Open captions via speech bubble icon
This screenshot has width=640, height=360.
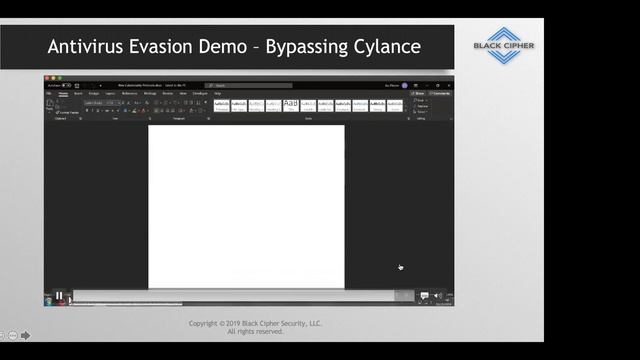pos(424,296)
